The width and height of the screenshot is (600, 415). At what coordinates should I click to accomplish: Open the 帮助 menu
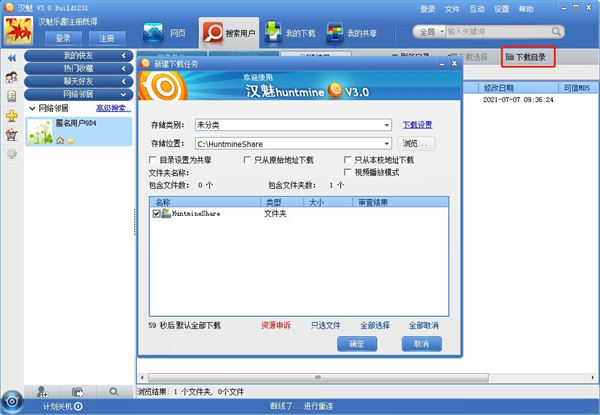[x=526, y=9]
